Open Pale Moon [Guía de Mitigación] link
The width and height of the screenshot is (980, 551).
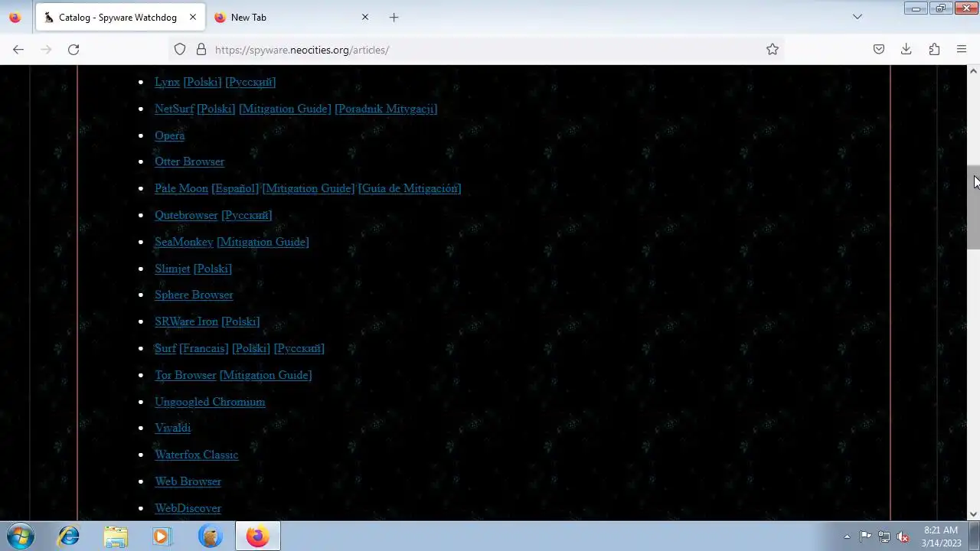point(410,188)
